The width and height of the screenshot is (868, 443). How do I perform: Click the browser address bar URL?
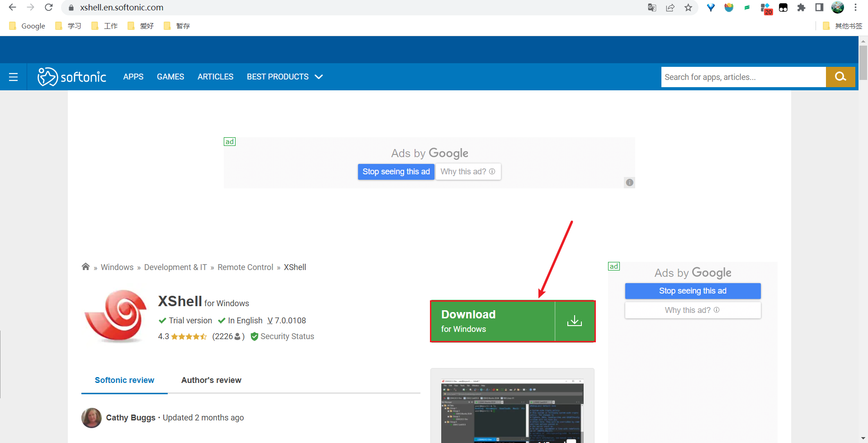(122, 7)
